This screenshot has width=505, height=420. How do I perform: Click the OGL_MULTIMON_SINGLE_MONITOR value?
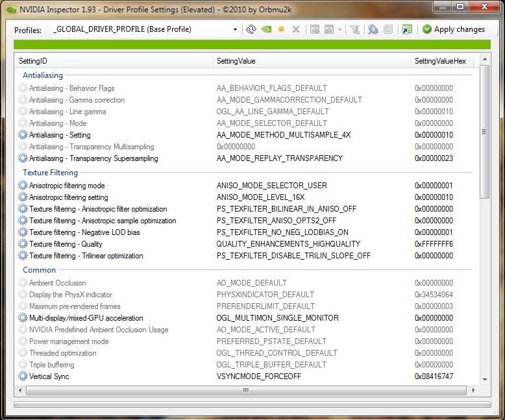click(x=277, y=318)
